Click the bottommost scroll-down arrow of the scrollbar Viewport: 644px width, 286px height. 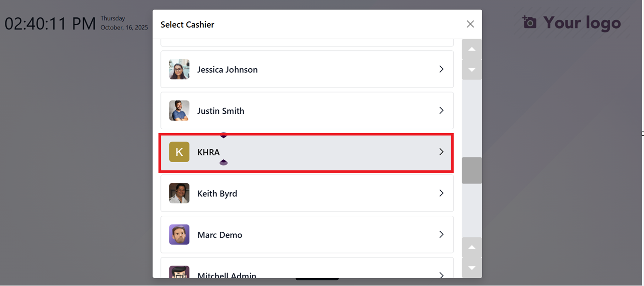click(472, 268)
